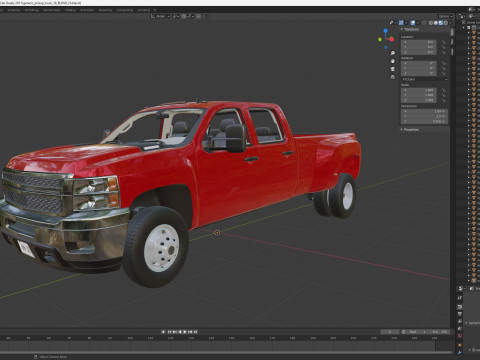The width and height of the screenshot is (480, 360).
Task: Click the green Y axis on navigation gizmo
Action: tap(380, 39)
